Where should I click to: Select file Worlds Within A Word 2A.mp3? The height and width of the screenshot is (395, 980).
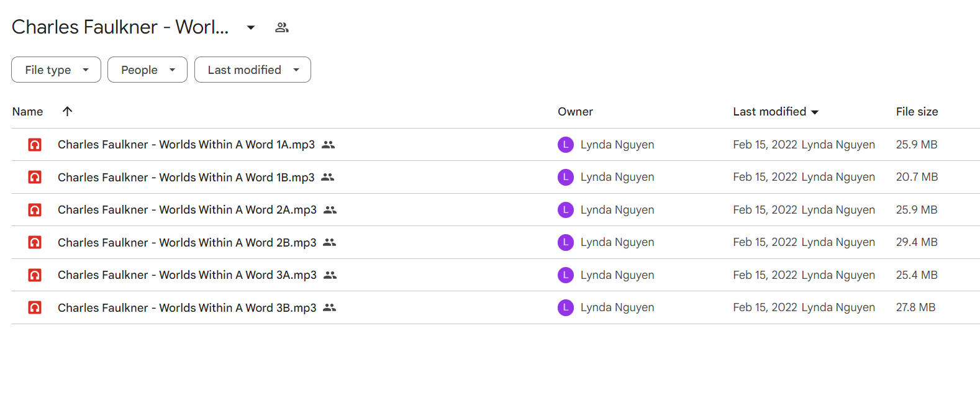point(187,210)
